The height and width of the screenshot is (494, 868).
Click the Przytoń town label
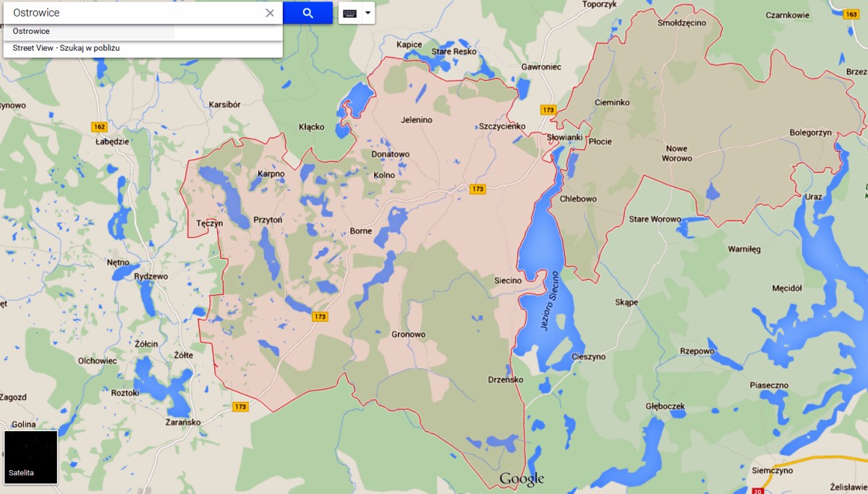point(268,220)
